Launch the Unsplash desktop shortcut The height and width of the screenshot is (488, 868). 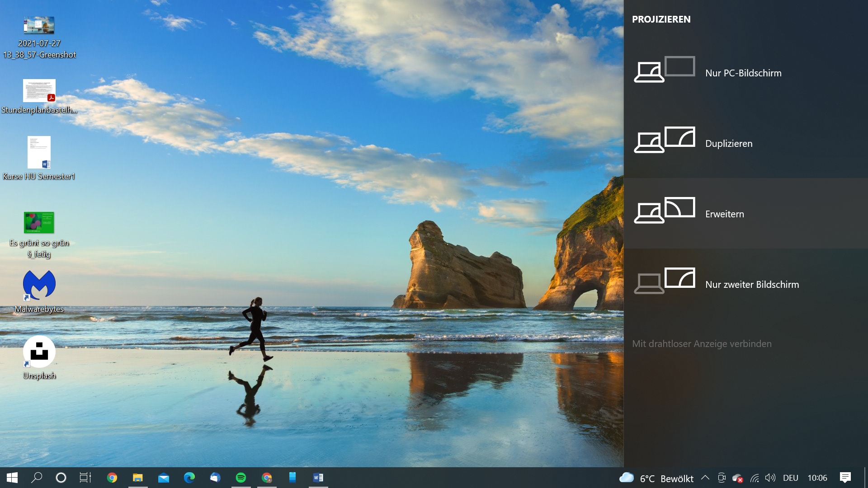39,352
